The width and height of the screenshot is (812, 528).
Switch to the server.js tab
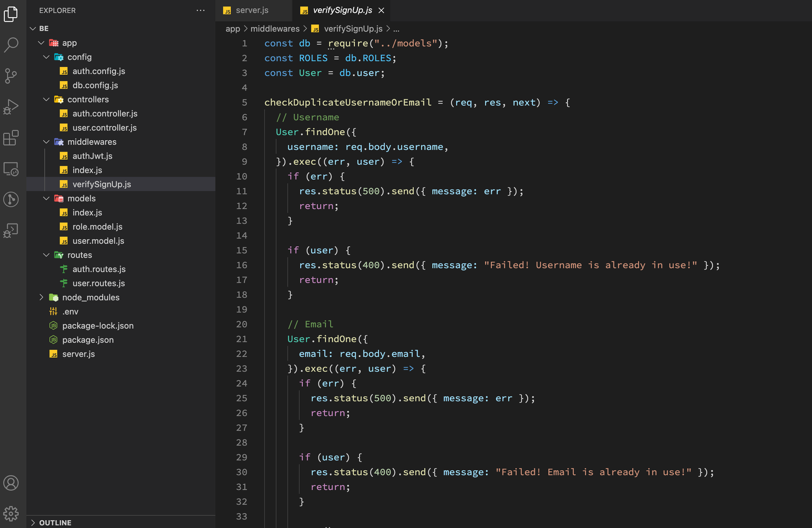252,10
